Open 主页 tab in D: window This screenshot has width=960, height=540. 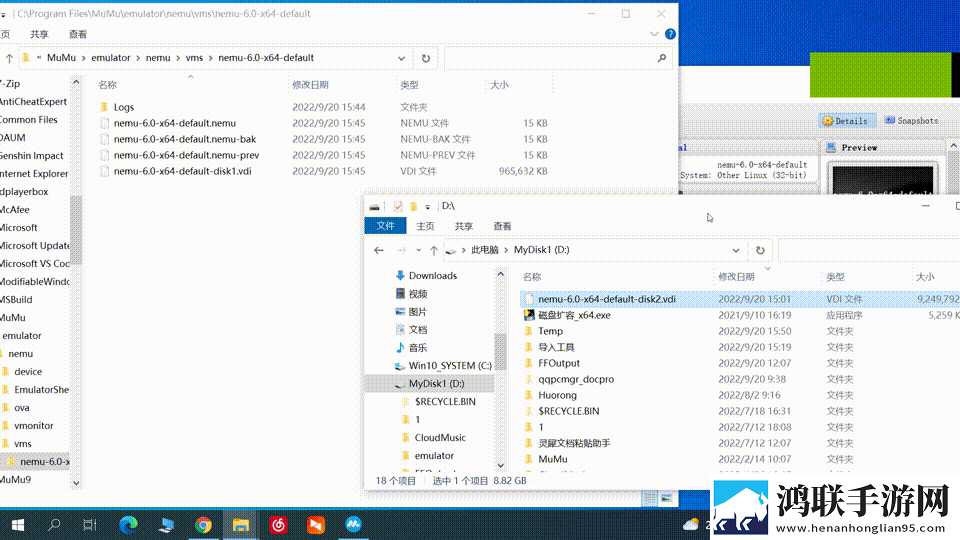pos(426,226)
